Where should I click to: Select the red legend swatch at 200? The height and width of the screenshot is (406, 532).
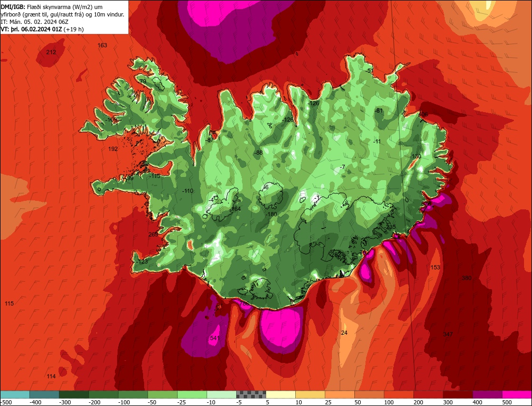pos(428,394)
